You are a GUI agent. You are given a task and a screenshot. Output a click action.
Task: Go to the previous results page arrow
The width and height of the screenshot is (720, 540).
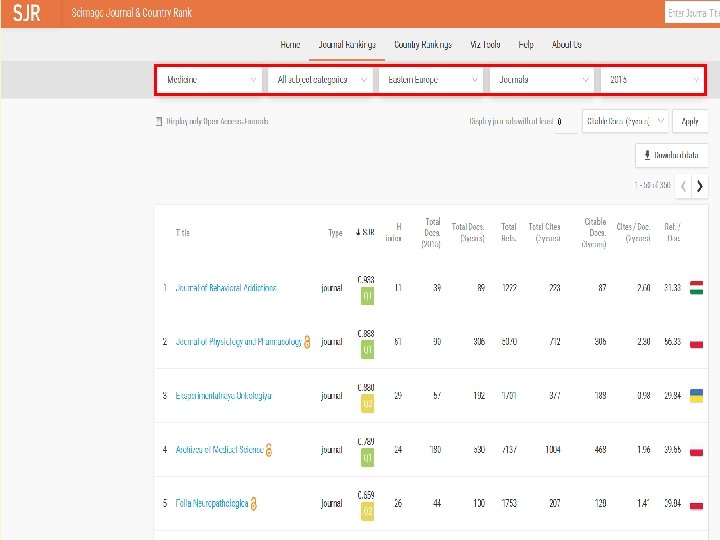click(683, 186)
